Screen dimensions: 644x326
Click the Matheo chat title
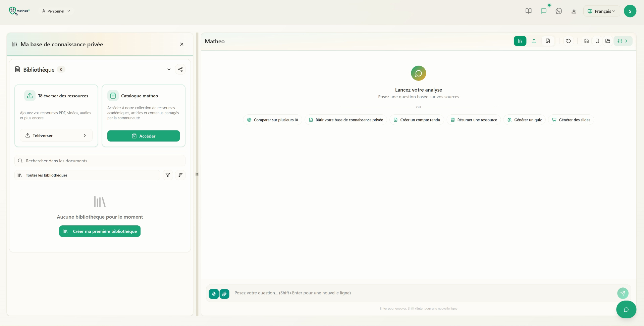pyautogui.click(x=215, y=41)
